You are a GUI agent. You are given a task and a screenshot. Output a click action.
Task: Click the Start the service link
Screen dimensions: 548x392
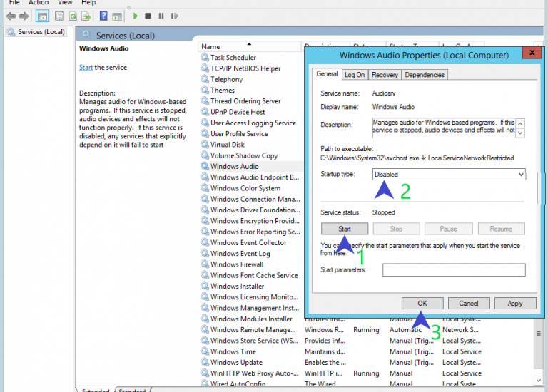(86, 68)
